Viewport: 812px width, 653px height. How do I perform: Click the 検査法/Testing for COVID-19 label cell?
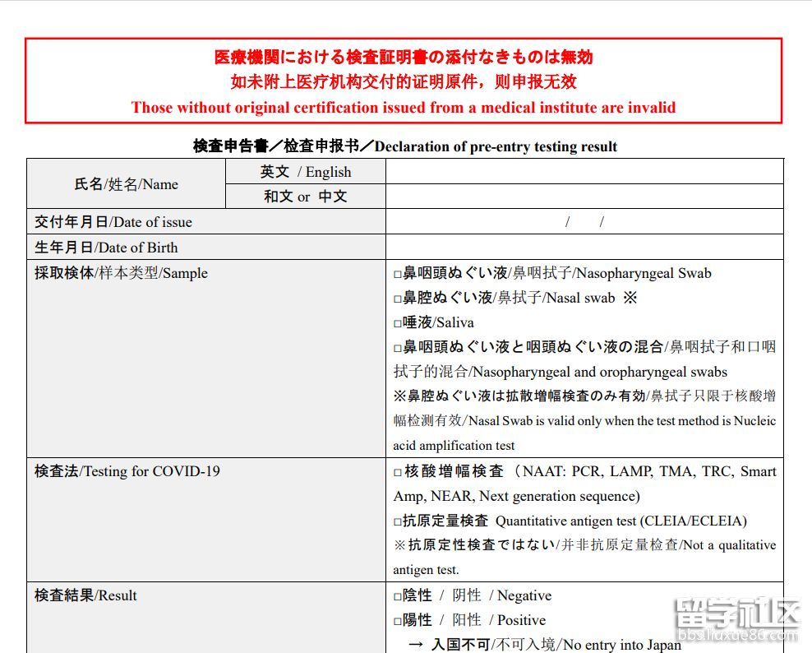pyautogui.click(x=127, y=471)
